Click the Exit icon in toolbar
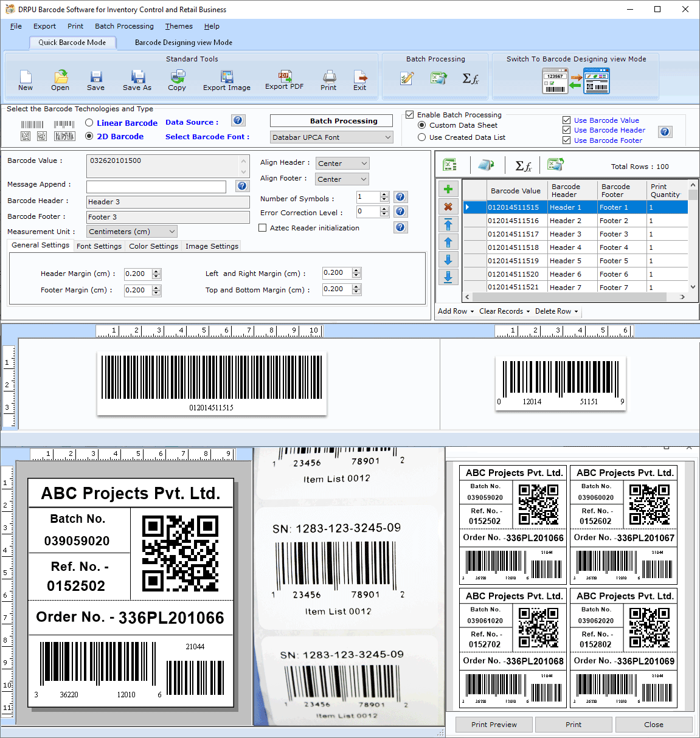This screenshot has height=738, width=700. [x=360, y=77]
